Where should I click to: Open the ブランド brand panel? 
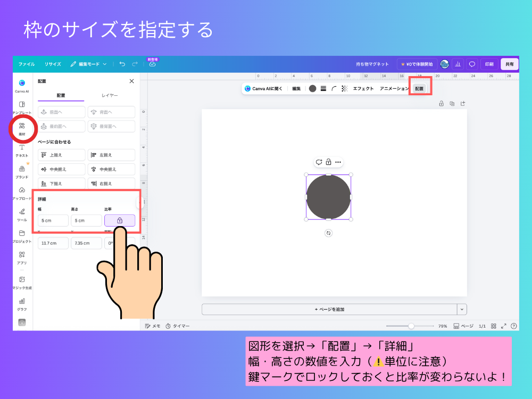click(22, 172)
